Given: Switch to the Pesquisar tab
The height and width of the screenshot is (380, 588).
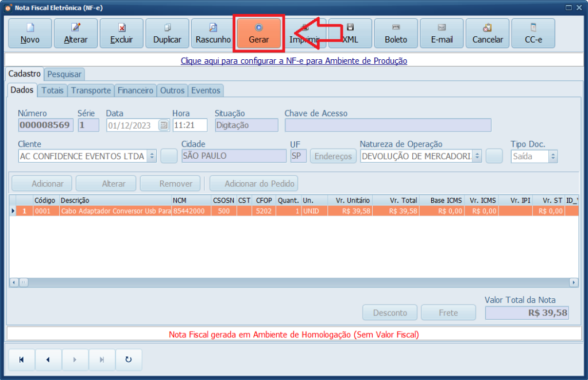Looking at the screenshot, I should pyautogui.click(x=65, y=74).
